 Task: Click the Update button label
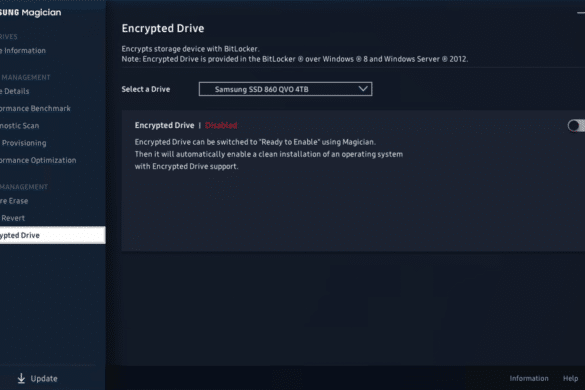[x=44, y=378]
